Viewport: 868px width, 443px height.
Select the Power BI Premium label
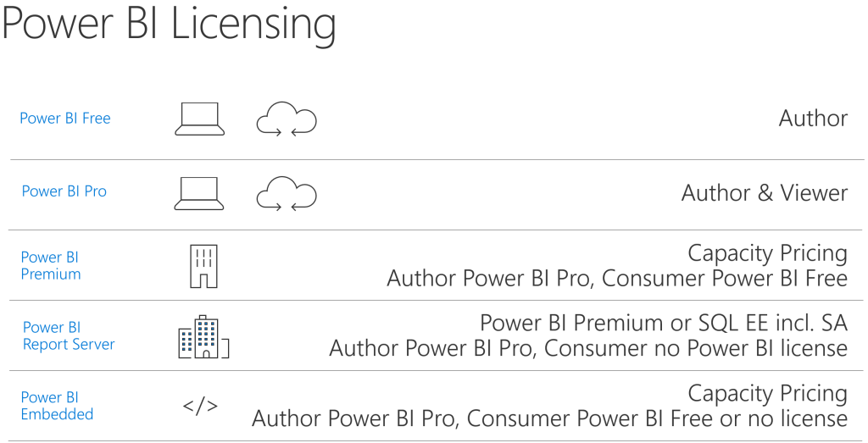pyautogui.click(x=51, y=266)
